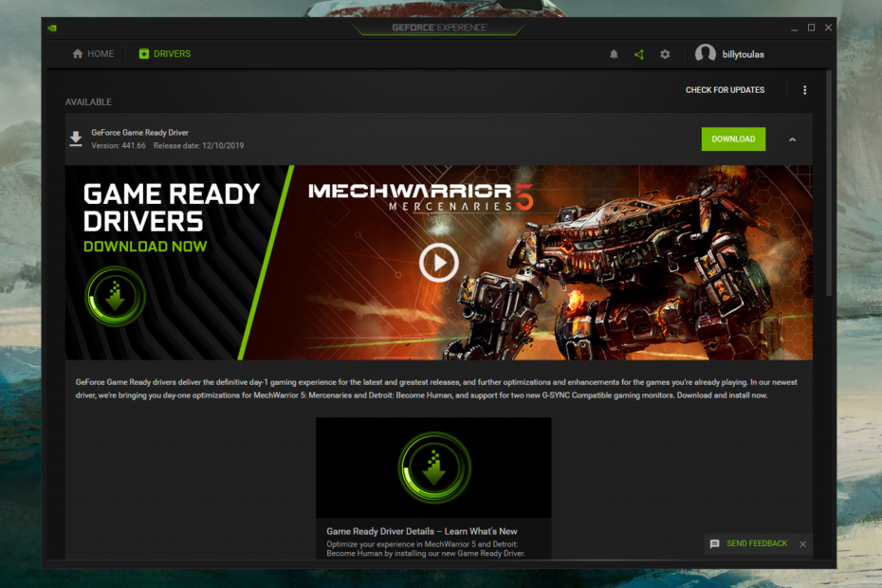Click the Version: 441.66 text
The width and height of the screenshot is (882, 588).
119,146
